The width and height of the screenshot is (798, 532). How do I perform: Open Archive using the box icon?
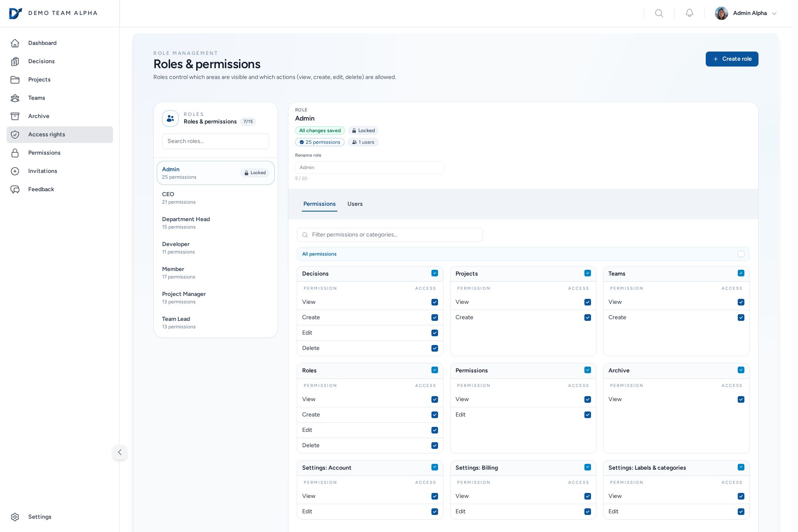(x=15, y=116)
